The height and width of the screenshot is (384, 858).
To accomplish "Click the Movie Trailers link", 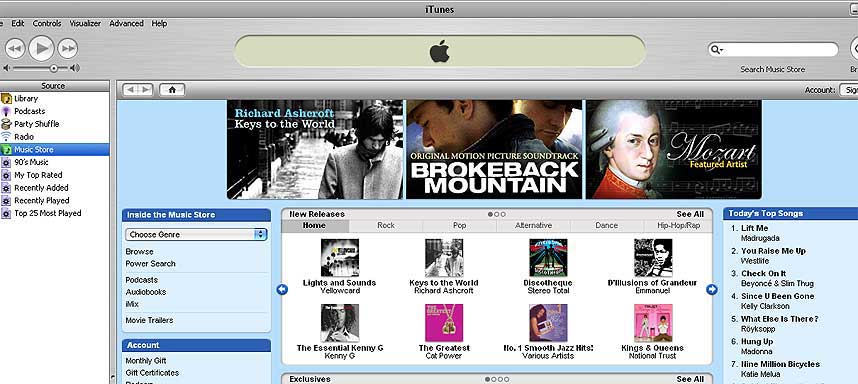I will (x=149, y=321).
